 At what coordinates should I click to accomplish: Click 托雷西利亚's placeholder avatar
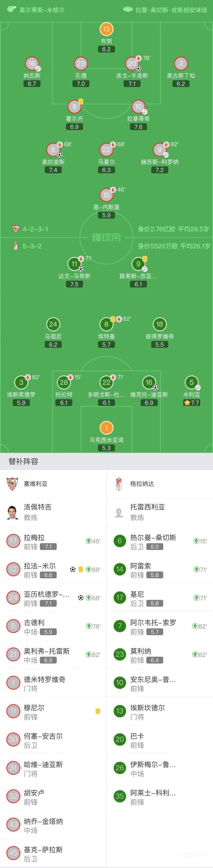[x=119, y=513]
